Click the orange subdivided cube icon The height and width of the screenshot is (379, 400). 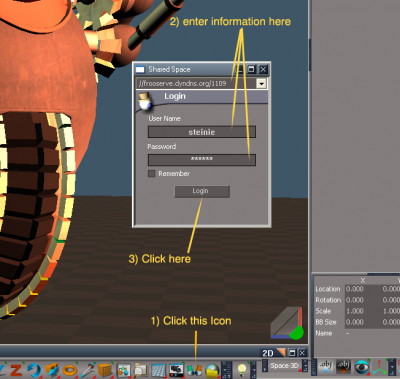tap(105, 370)
